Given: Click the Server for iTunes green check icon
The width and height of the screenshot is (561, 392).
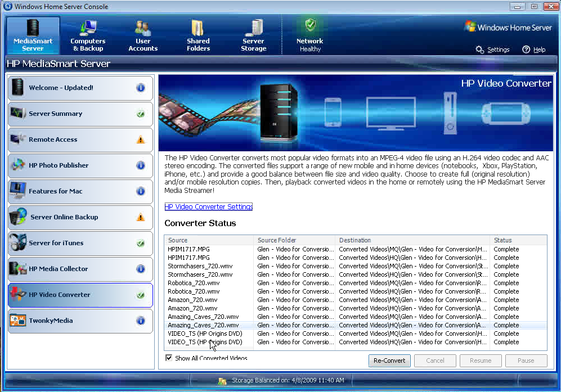Looking at the screenshot, I should (x=141, y=243).
